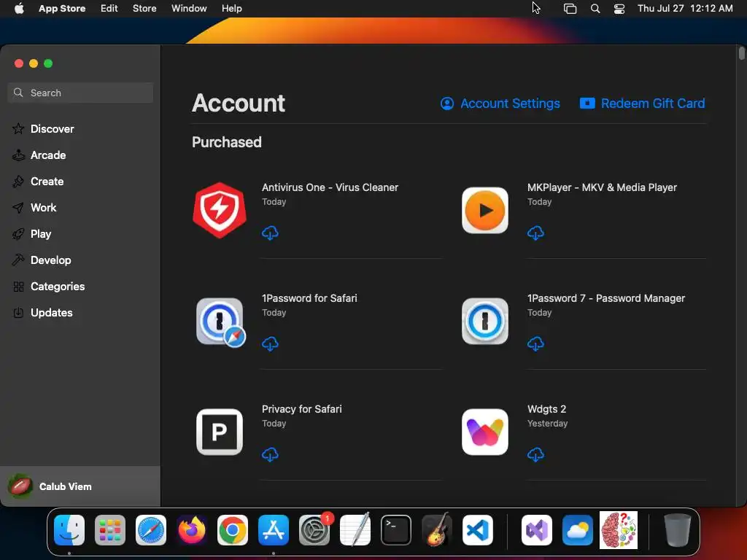The image size is (747, 560).
Task: Open Privacy for Safari app icon
Action: (220, 432)
